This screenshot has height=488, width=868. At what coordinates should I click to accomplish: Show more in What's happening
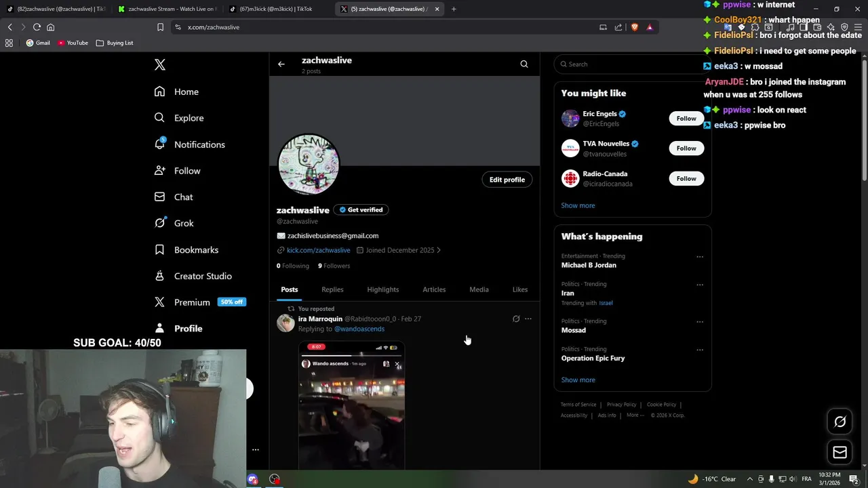(x=578, y=380)
